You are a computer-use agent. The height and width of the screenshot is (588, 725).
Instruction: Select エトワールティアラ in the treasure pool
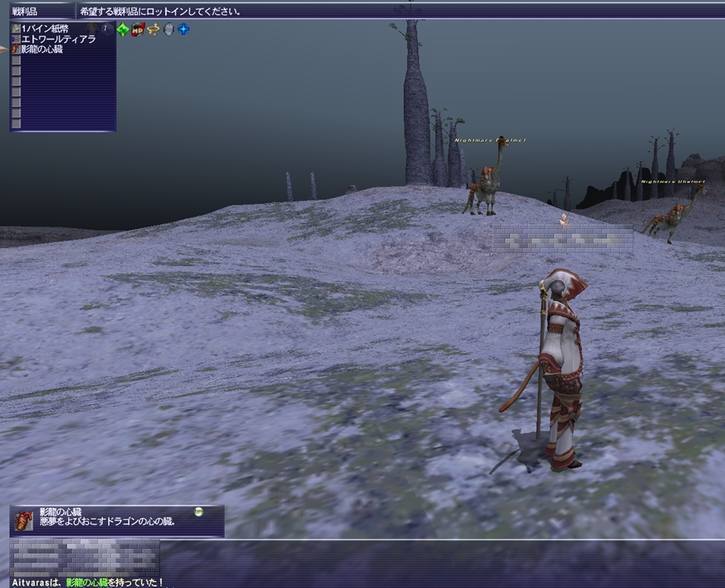58,39
